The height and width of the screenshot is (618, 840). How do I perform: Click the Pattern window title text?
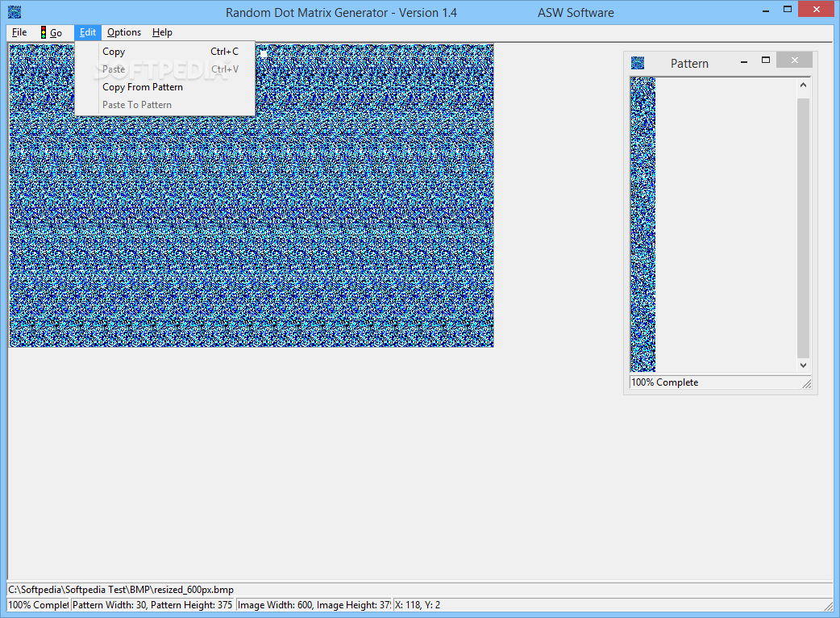(x=689, y=63)
